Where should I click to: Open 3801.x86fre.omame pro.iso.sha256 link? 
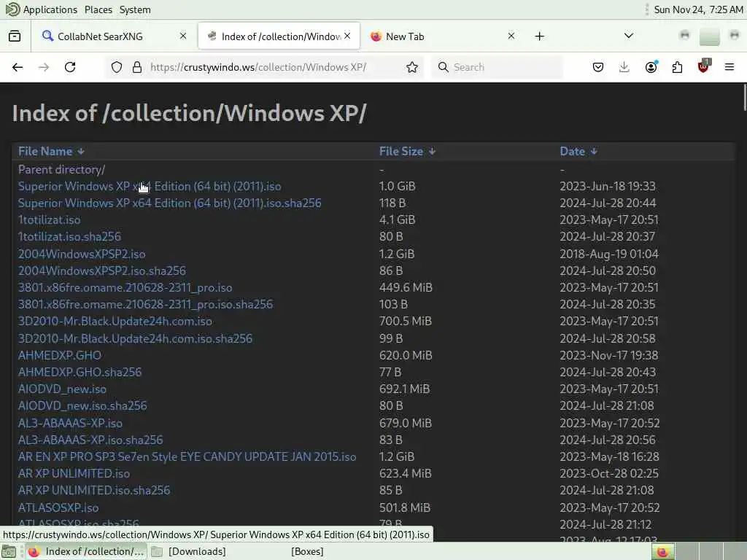[145, 304]
